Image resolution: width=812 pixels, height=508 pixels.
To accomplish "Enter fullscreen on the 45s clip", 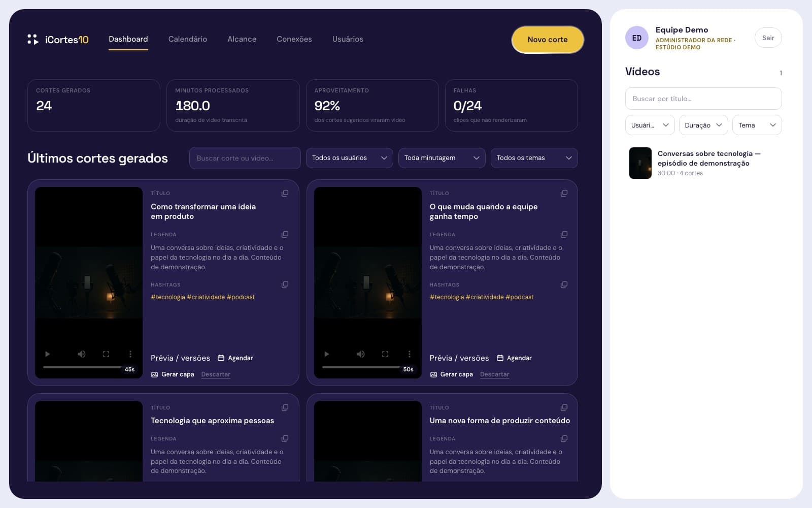I will 106,354.
